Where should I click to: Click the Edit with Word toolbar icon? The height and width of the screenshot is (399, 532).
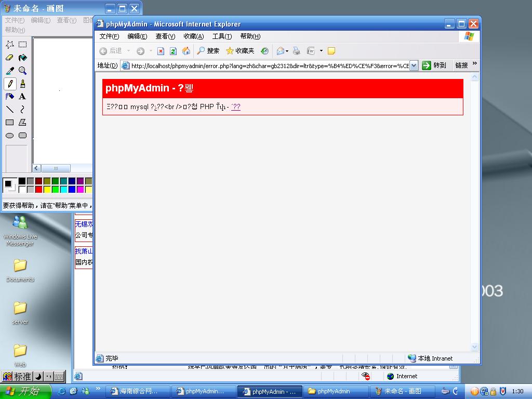pyautogui.click(x=311, y=51)
